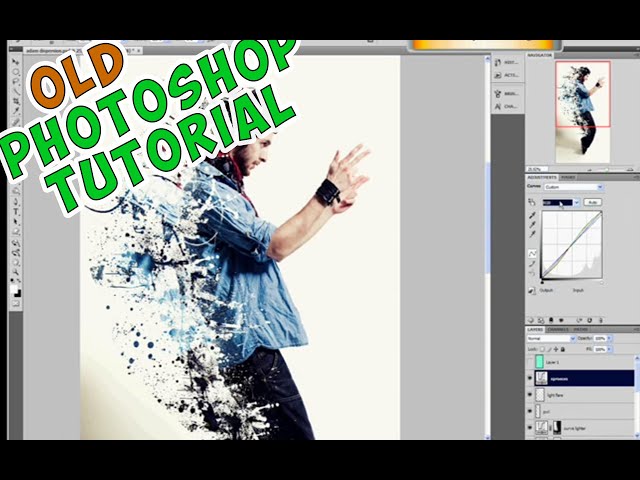Viewport: 640px width, 480px height.
Task: Switch to the Paths tab
Action: pyautogui.click(x=580, y=329)
